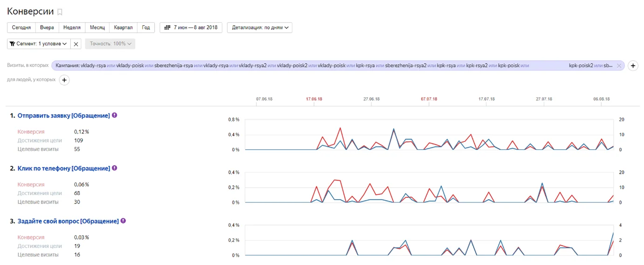
Task: Click the conversion value 0,06 %
Action: click(82, 184)
